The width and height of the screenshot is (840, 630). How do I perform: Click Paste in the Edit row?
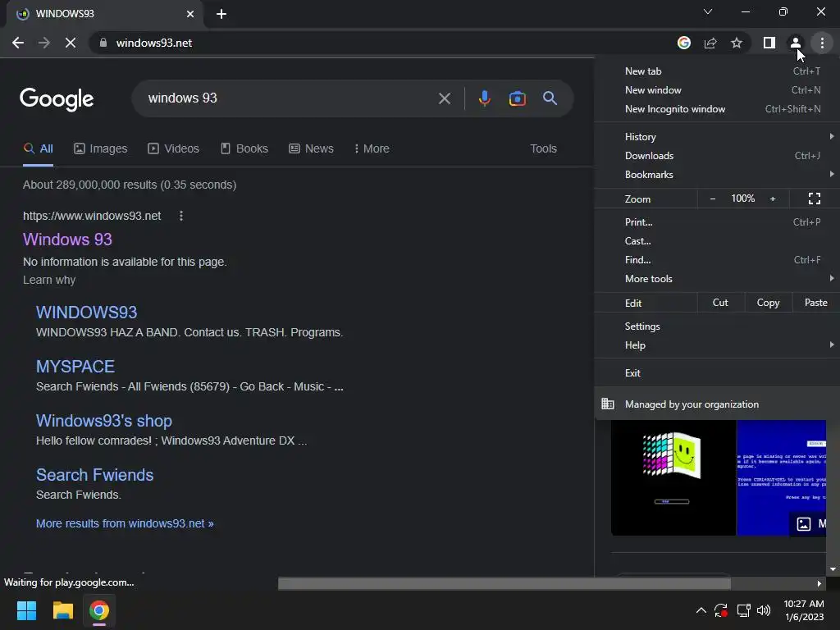[816, 303]
